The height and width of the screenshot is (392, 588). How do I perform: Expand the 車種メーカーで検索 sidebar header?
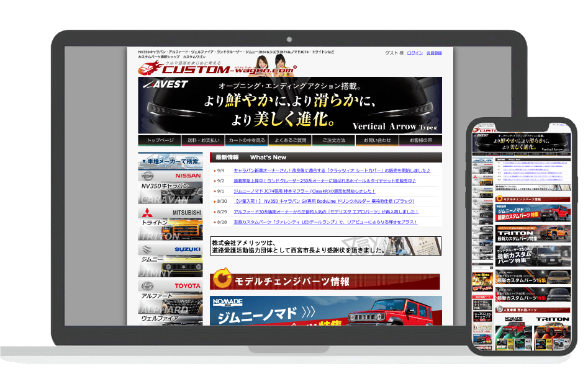click(170, 161)
